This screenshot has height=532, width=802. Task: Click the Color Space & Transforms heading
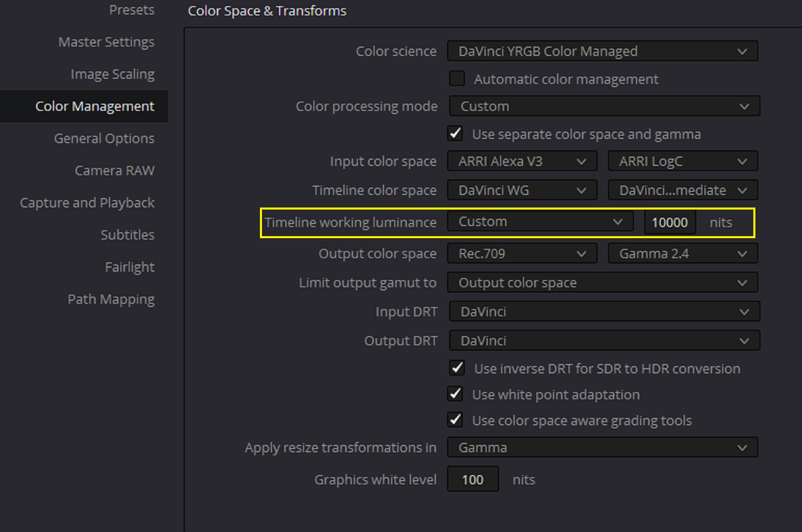[x=267, y=11]
